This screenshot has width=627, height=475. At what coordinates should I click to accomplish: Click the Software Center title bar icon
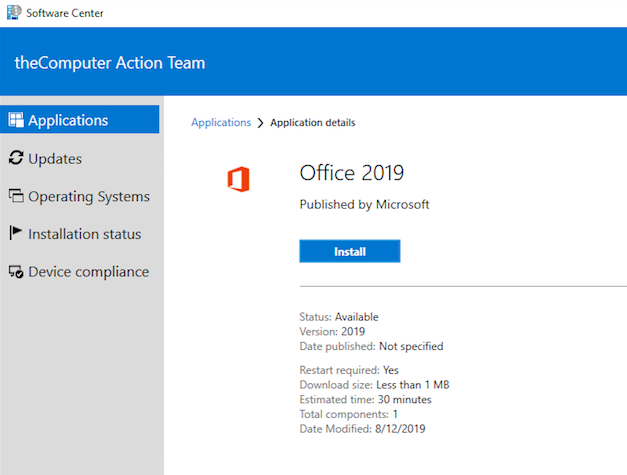click(14, 12)
